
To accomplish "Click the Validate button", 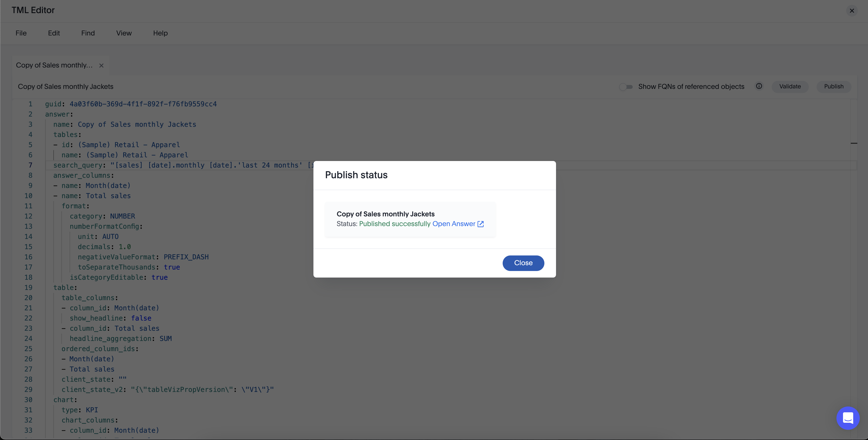I will tap(790, 86).
